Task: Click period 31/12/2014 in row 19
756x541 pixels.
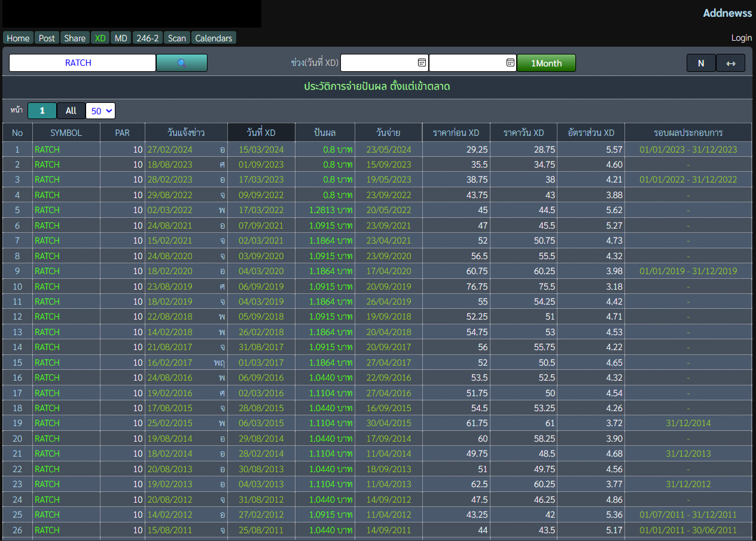Action: 688,423
